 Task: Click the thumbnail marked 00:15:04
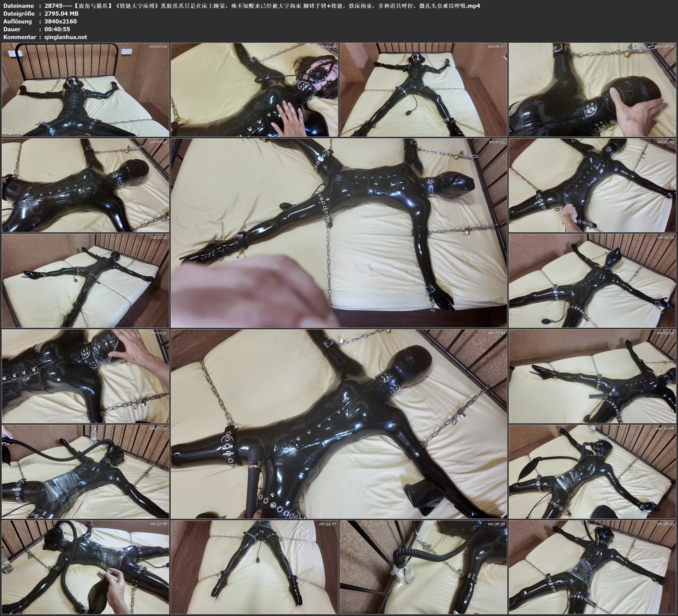click(592, 185)
